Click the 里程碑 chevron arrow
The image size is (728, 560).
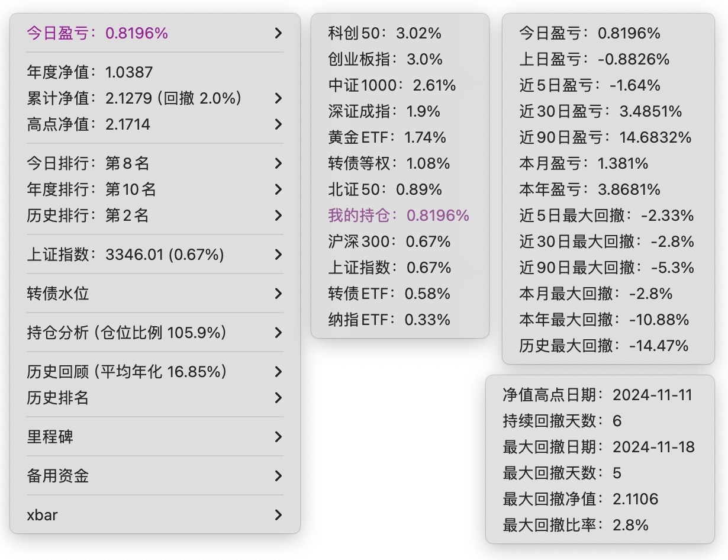click(x=278, y=437)
